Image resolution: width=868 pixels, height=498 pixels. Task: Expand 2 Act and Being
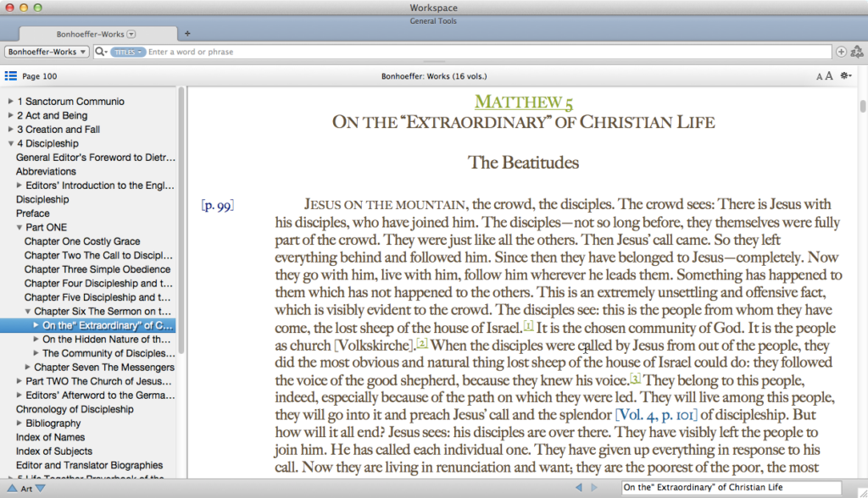click(10, 115)
